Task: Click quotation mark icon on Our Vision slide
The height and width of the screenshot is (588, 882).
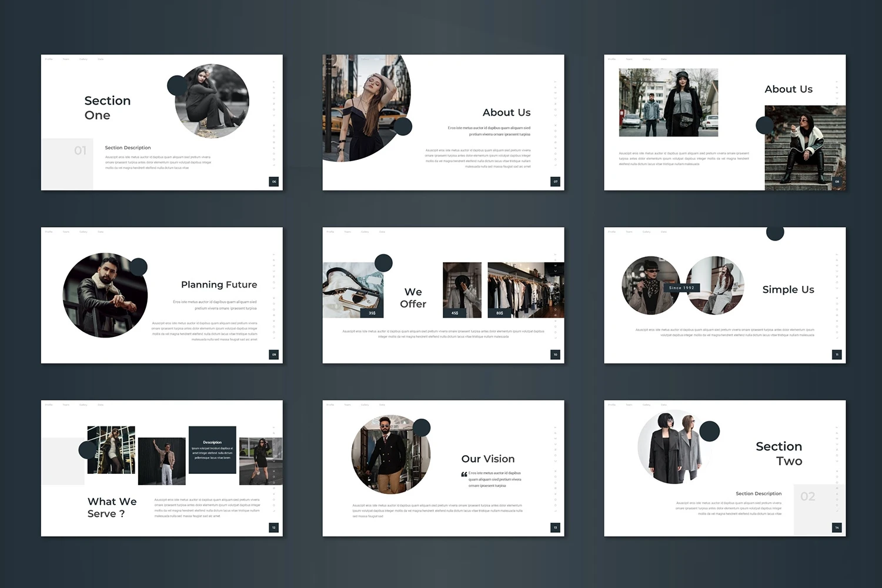Action: 464,475
